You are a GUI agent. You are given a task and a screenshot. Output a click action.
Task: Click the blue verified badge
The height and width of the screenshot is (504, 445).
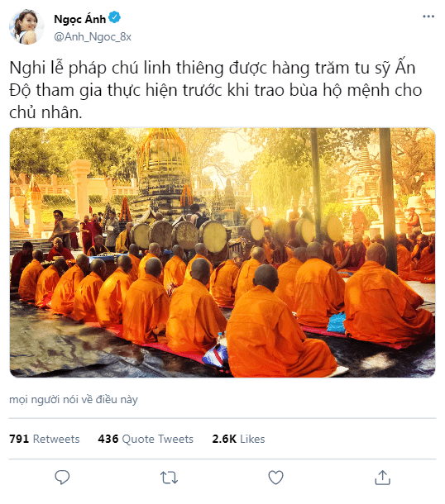coord(114,17)
